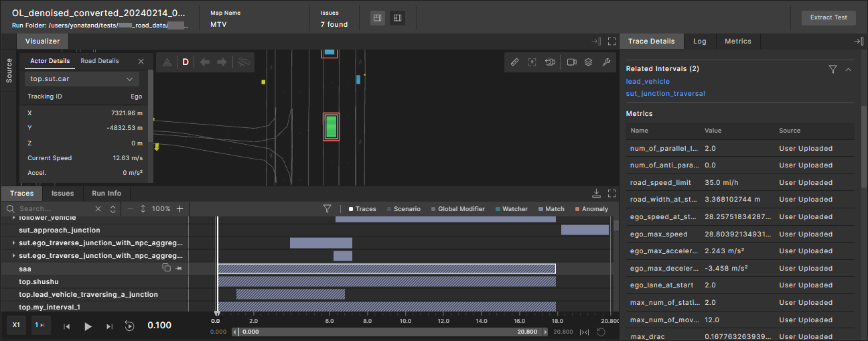Copy the saa trace name

coord(167,269)
